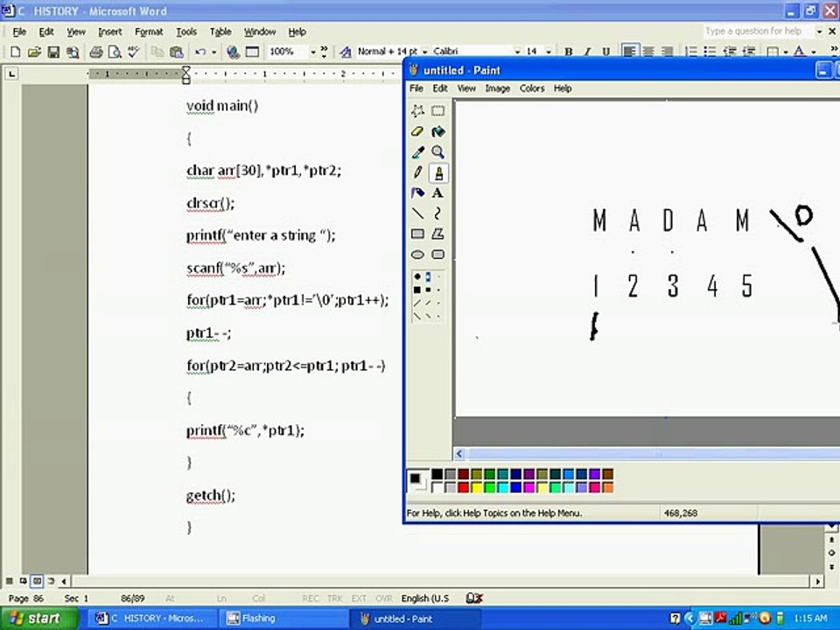
Task: Click the ruler tab selector button
Action: (x=11, y=73)
